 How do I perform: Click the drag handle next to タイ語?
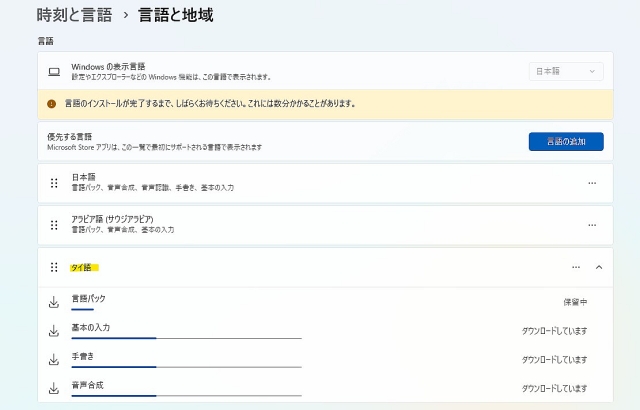[x=54, y=267]
